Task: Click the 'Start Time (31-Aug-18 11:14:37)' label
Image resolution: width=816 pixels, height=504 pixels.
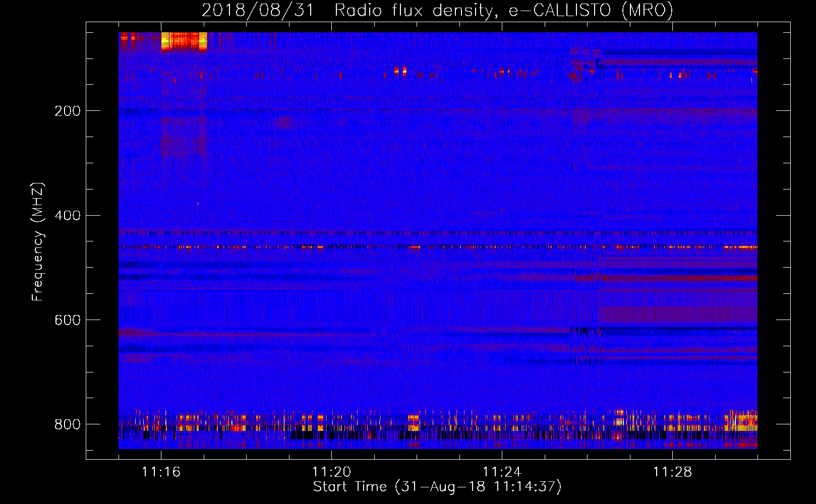Action: tap(437, 487)
